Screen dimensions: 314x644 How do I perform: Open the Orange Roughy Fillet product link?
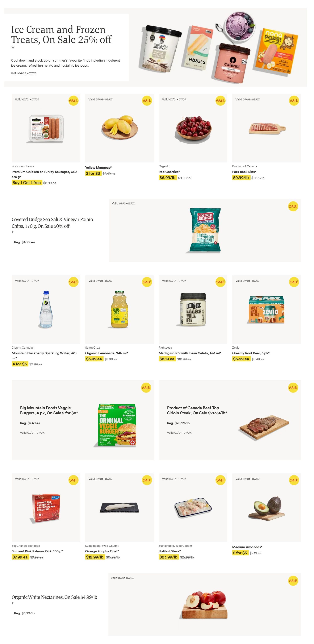[102, 551]
